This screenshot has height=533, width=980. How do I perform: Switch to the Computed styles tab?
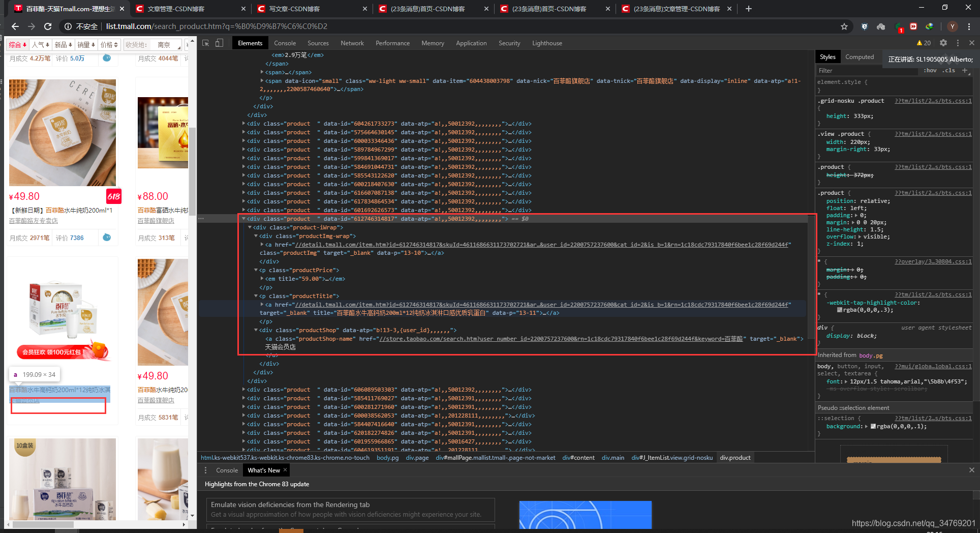click(x=860, y=56)
